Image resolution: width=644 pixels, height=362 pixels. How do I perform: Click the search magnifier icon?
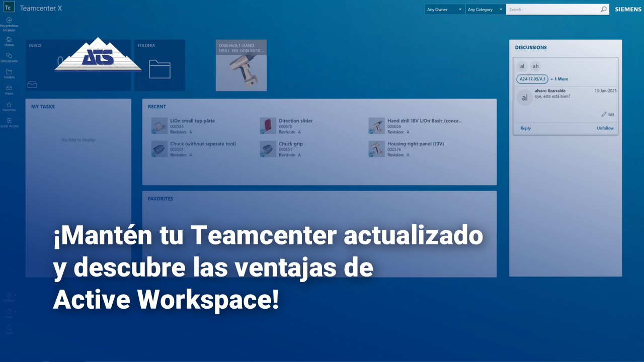pos(604,9)
